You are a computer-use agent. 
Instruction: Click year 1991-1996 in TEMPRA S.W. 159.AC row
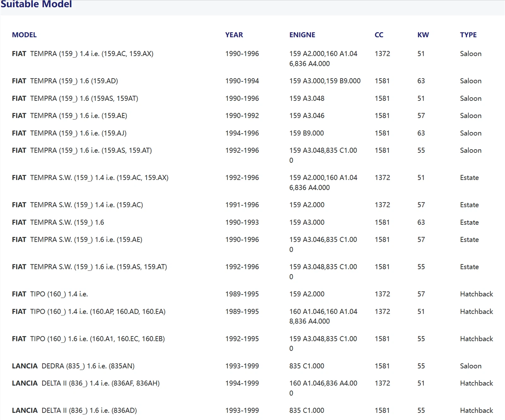[242, 205]
